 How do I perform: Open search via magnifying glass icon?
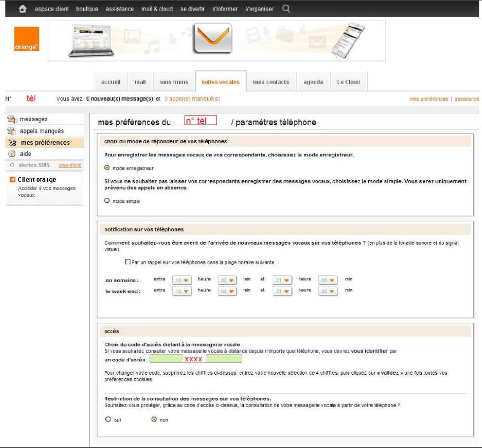(x=286, y=9)
